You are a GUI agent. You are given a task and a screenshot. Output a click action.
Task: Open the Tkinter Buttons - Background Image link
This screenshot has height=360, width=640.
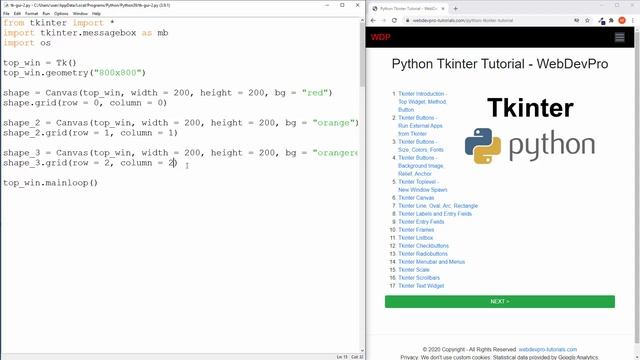420,166
